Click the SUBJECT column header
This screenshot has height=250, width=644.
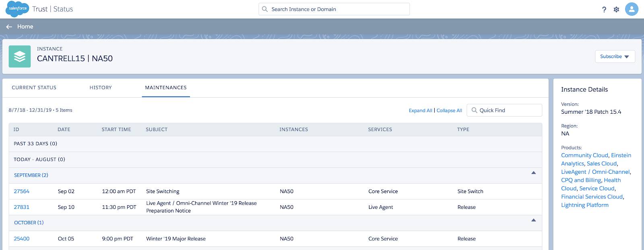[x=157, y=129]
